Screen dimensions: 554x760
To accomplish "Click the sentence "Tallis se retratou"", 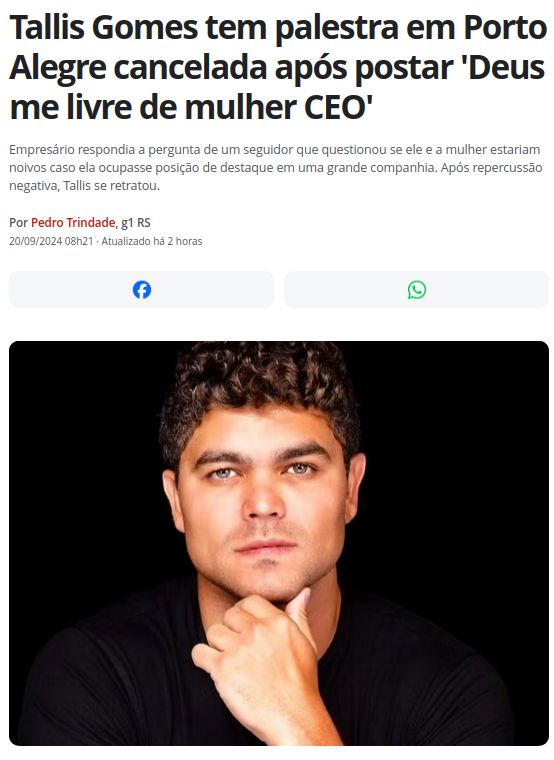I will click(111, 186).
